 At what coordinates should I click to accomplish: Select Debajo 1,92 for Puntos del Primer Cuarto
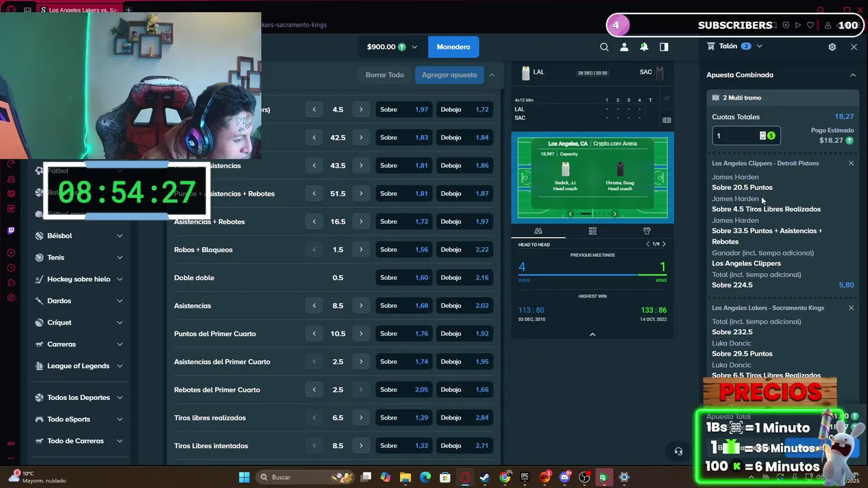[465, 333]
